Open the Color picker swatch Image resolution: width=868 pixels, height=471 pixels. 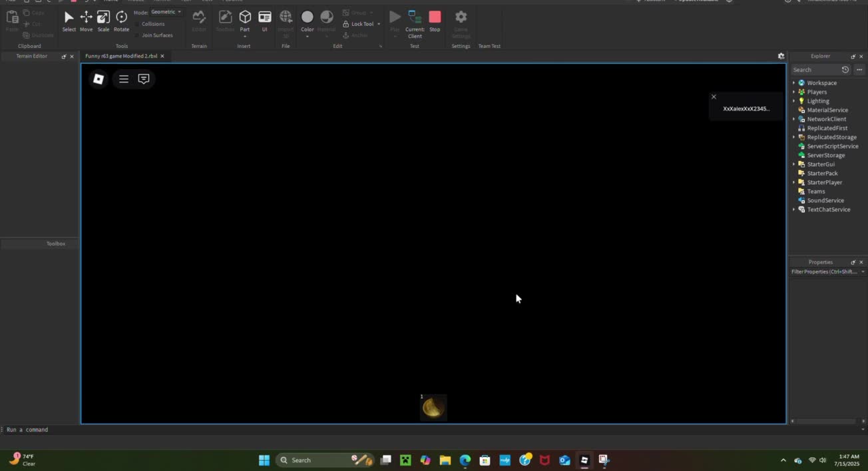pyautogui.click(x=307, y=17)
